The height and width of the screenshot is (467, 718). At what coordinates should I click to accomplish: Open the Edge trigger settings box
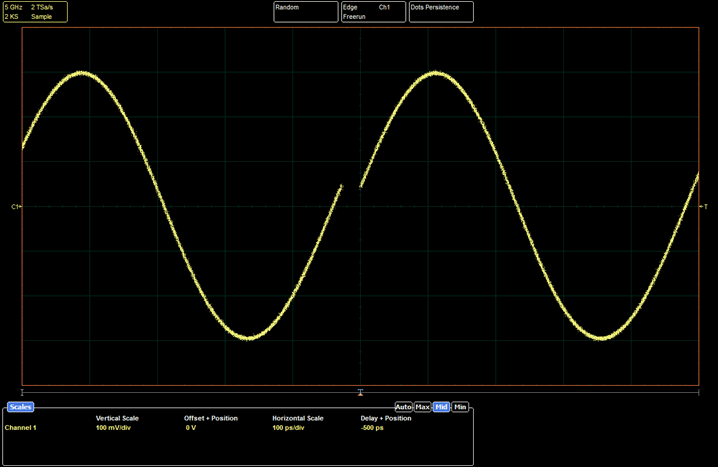point(372,11)
